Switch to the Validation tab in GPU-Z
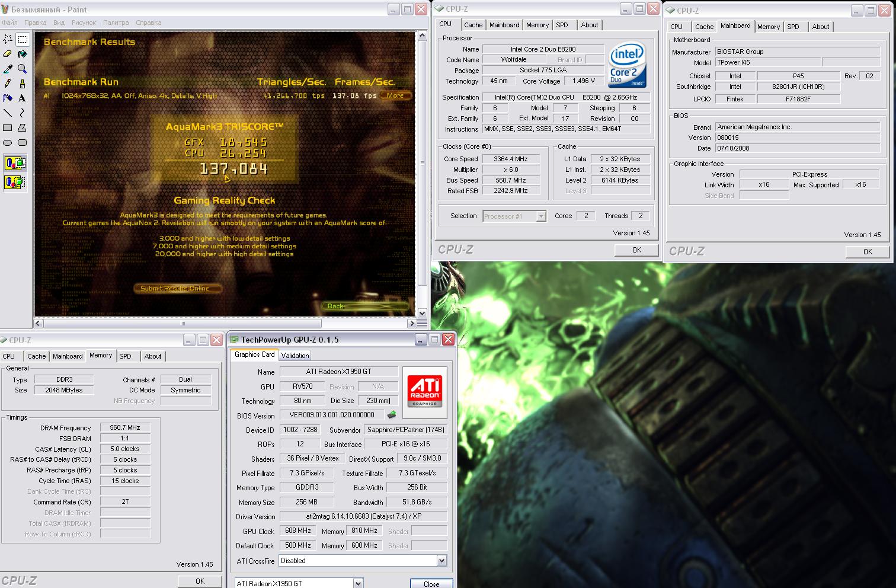Image resolution: width=896 pixels, height=588 pixels. click(295, 355)
